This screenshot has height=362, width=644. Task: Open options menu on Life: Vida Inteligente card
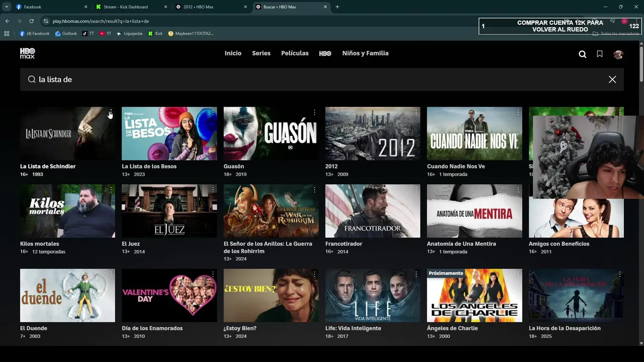416,275
